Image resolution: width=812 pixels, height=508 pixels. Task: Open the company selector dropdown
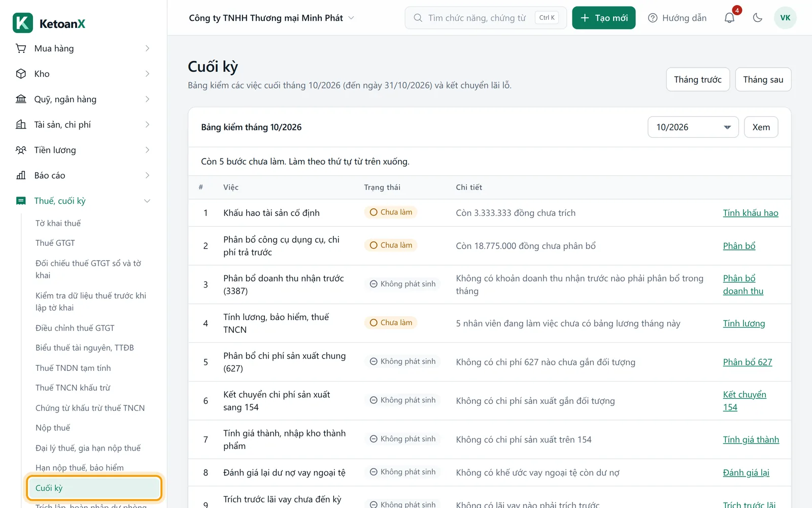(x=271, y=18)
